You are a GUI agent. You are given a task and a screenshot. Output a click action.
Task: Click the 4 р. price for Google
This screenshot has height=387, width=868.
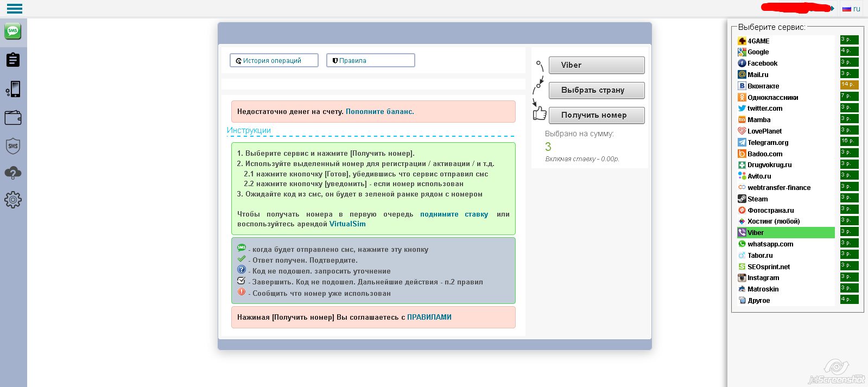click(x=850, y=51)
